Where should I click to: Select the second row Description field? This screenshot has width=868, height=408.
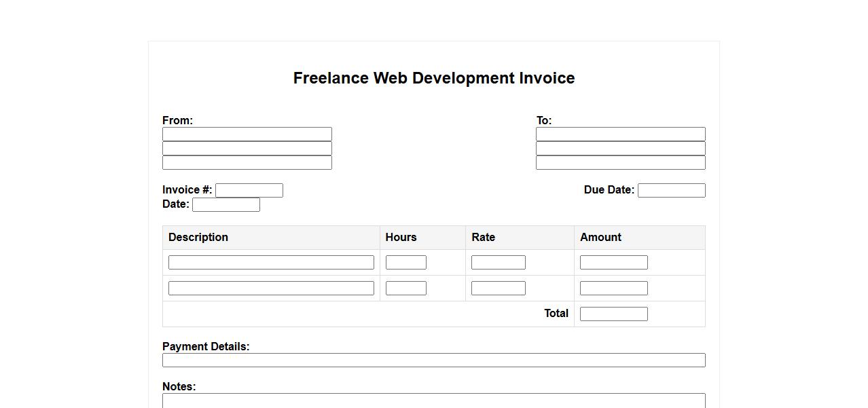point(271,289)
